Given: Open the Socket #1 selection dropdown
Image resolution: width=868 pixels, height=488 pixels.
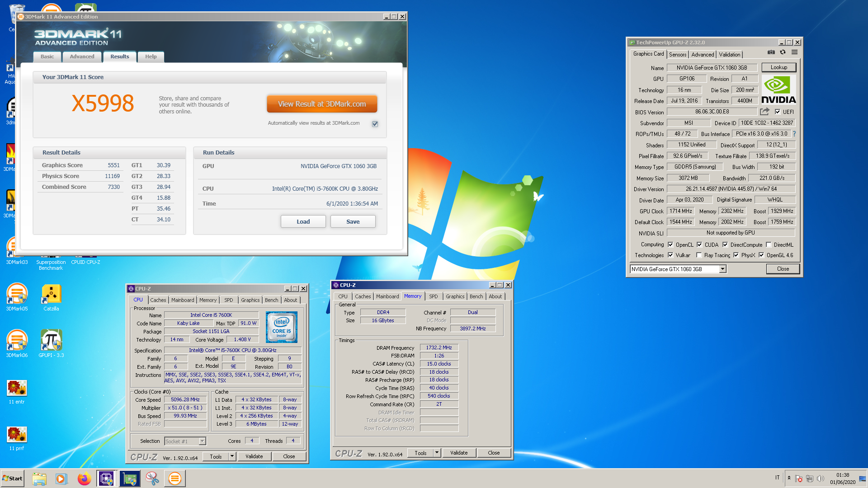Looking at the screenshot, I should coord(202,441).
